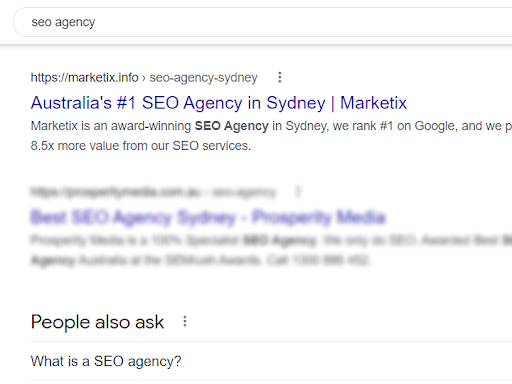
Task: Open the three-dot menu beside marketix.info result
Action: 280,77
